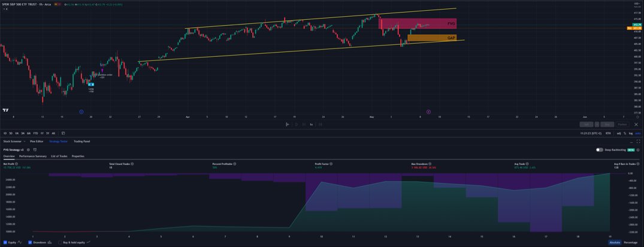
Task: Click Flatten button
Action: pos(622,124)
